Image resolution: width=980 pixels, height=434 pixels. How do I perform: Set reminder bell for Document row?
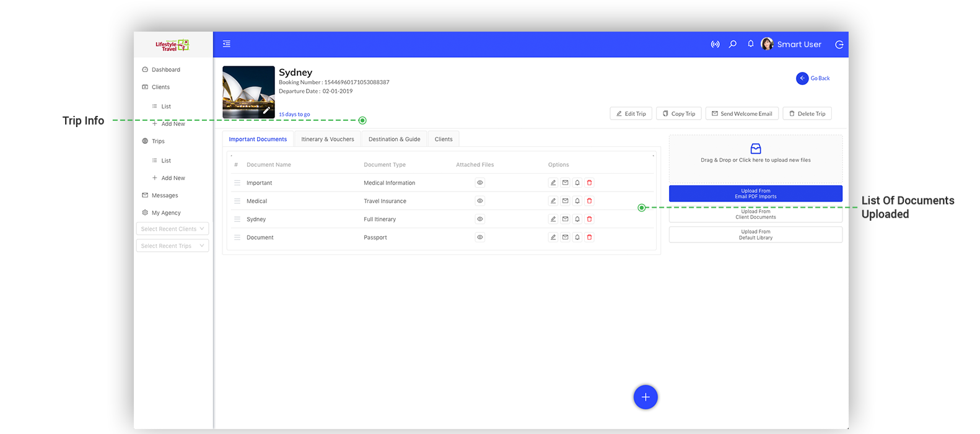point(577,237)
